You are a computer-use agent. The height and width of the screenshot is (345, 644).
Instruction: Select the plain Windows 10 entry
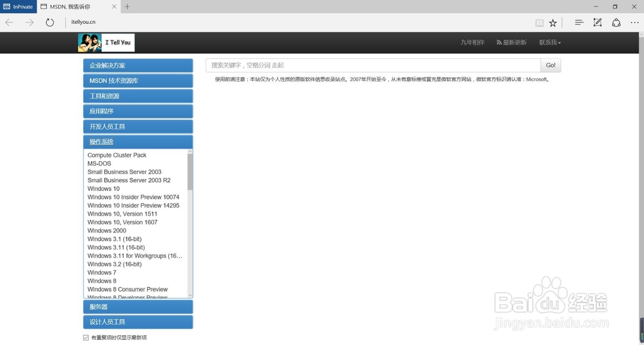click(x=104, y=189)
